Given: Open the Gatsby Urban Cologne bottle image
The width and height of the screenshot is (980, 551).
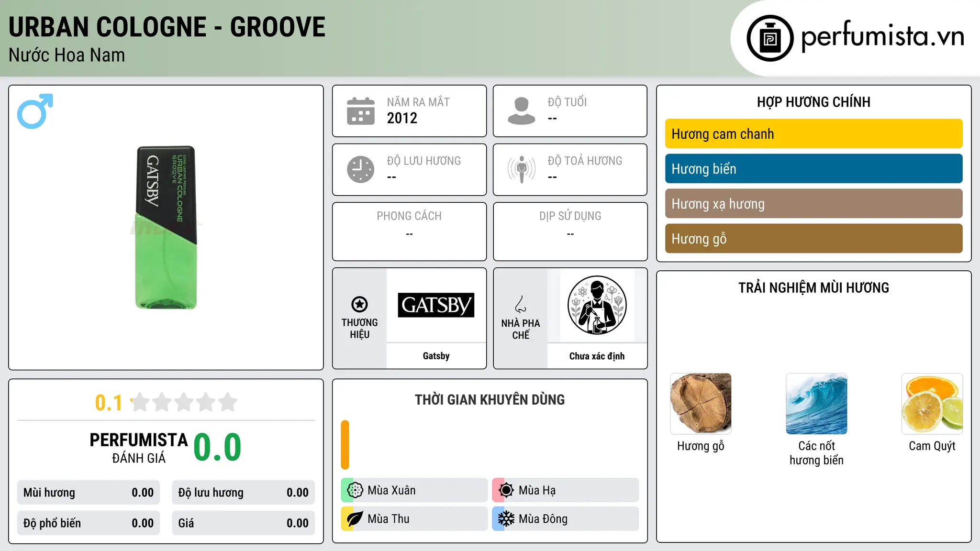Looking at the screenshot, I should click(166, 228).
